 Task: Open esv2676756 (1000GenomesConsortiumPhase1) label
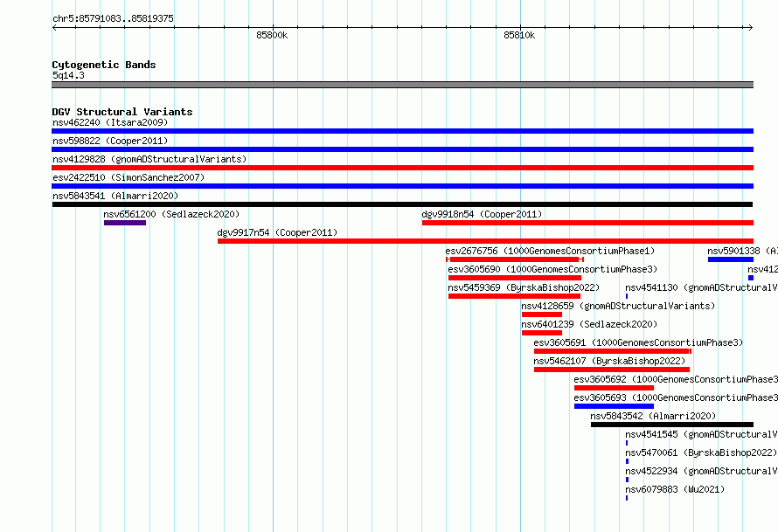pyautogui.click(x=550, y=251)
